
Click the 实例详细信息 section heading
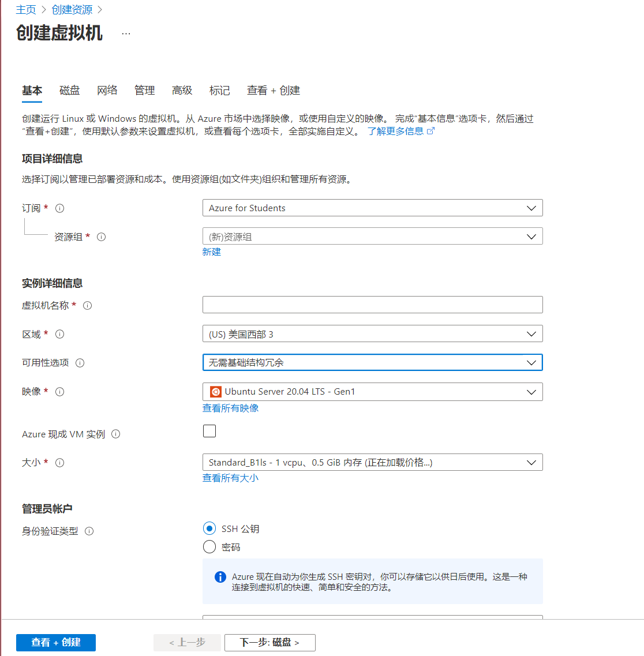[x=53, y=284]
